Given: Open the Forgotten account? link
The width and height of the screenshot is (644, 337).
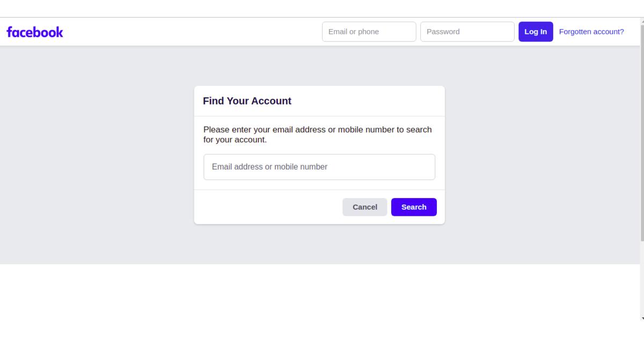Looking at the screenshot, I should [591, 32].
